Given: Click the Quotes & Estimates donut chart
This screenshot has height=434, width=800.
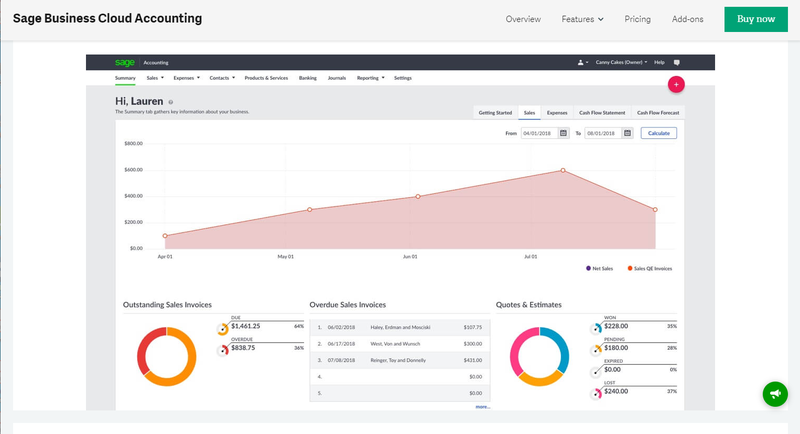Looking at the screenshot, I should pyautogui.click(x=539, y=356).
